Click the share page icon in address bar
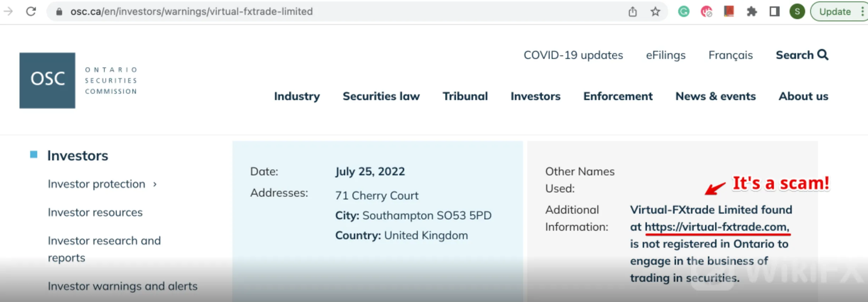The height and width of the screenshot is (302, 868). (632, 11)
